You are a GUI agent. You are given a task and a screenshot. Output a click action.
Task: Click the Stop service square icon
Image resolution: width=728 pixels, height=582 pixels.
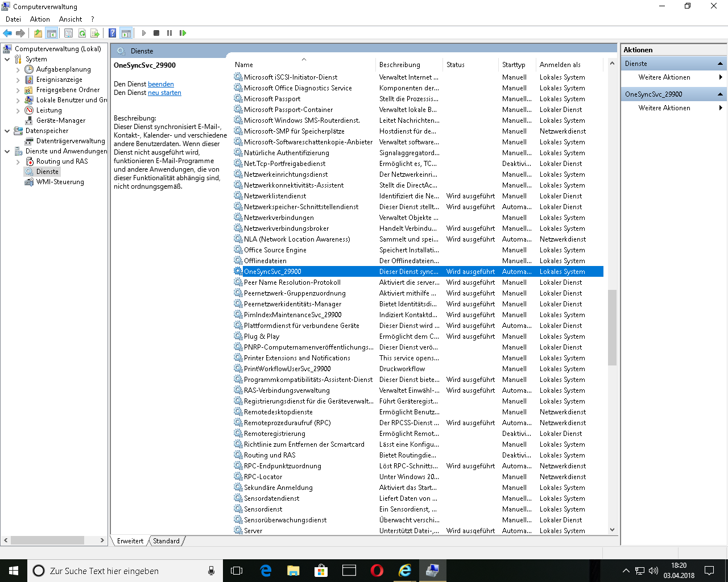tap(156, 33)
